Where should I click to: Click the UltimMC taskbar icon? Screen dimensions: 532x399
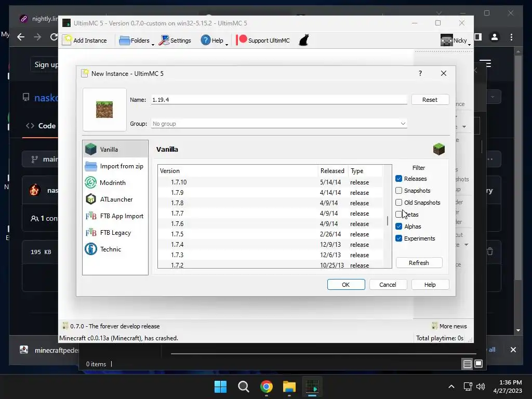tap(312, 387)
